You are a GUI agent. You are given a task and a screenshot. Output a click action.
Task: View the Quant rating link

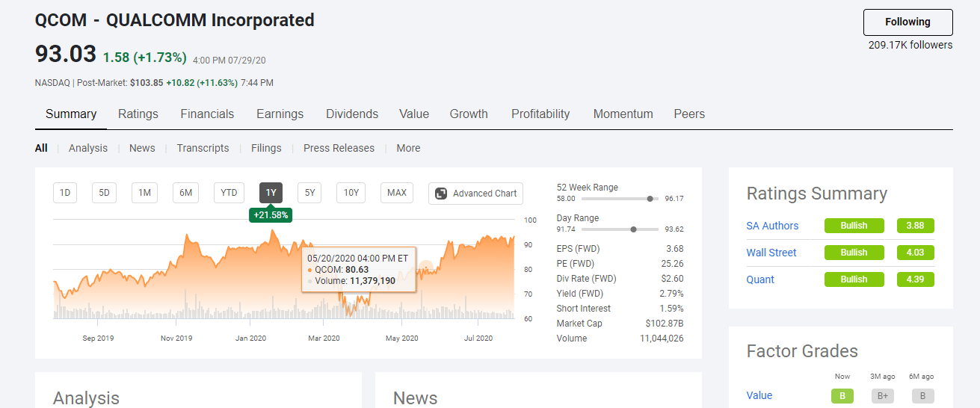click(760, 279)
